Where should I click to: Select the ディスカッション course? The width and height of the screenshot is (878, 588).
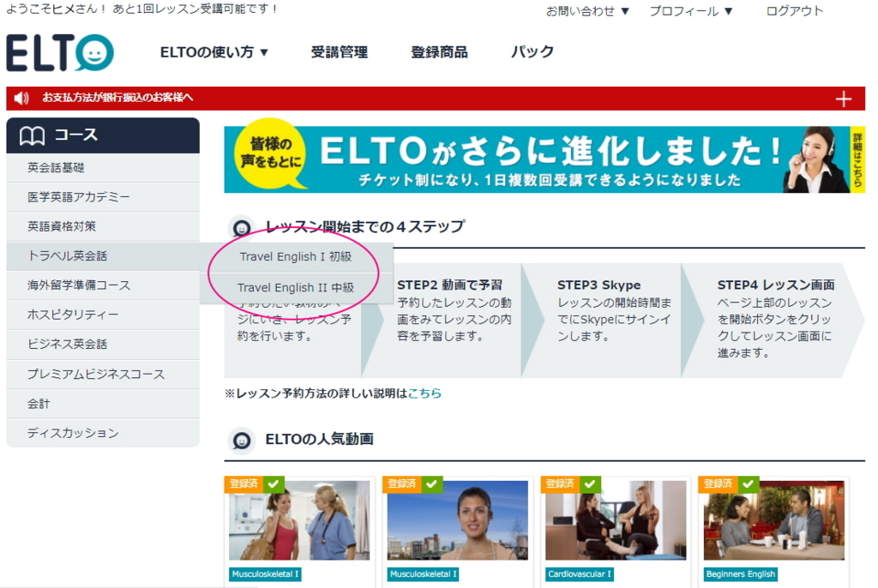coord(103,433)
